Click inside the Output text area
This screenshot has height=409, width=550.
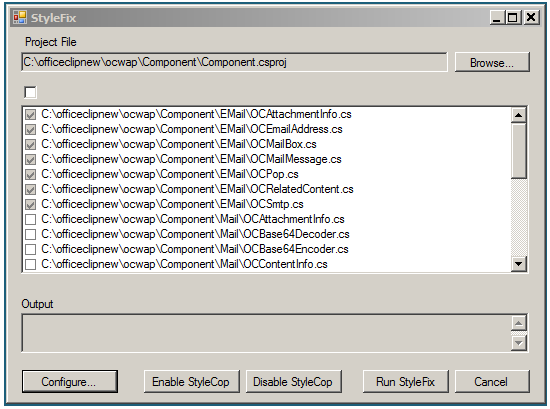click(266, 333)
